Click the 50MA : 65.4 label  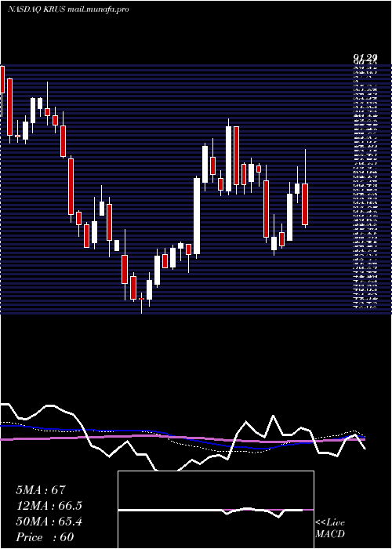[49, 522]
